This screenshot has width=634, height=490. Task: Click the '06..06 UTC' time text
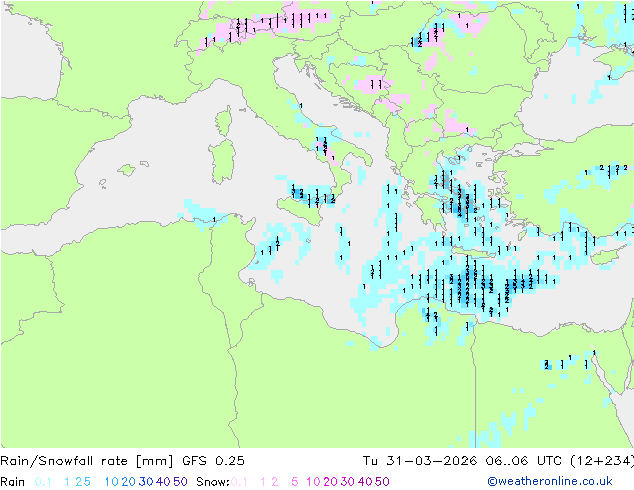(x=524, y=461)
